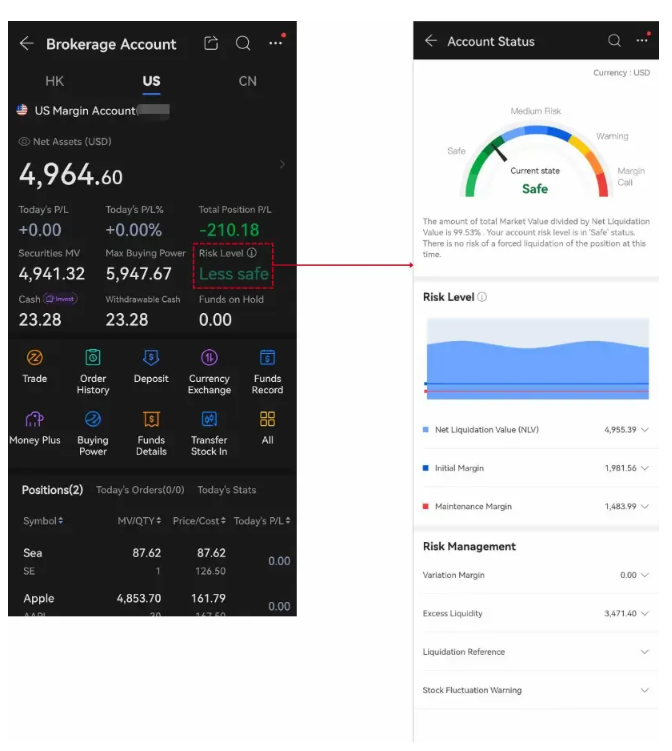This screenshot has width=672, height=751.
Task: Tap the Maintenance Margin red legend square
Action: (x=425, y=506)
